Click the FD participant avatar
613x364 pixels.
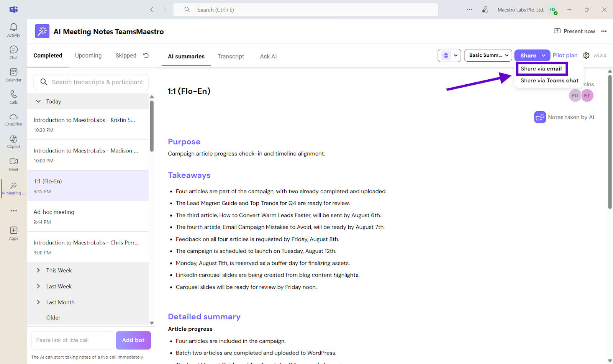click(575, 96)
